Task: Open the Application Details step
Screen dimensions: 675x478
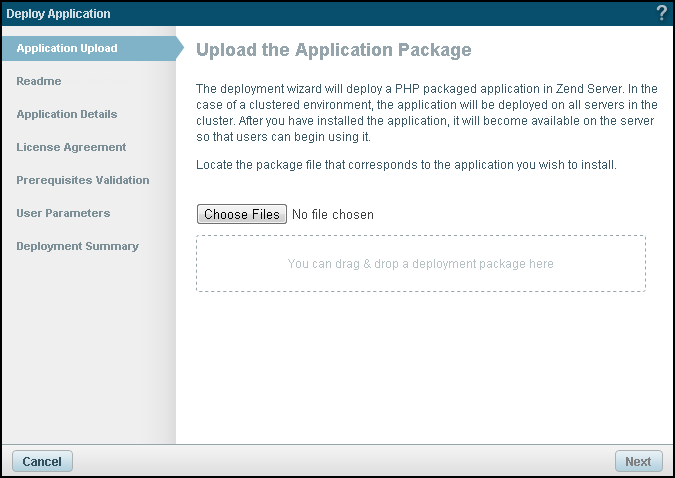Action: [x=67, y=114]
